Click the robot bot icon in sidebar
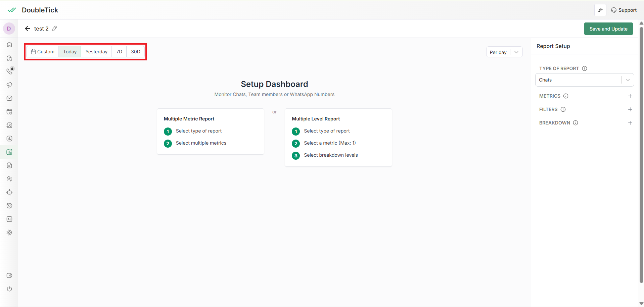The width and height of the screenshot is (644, 307). tap(9, 192)
